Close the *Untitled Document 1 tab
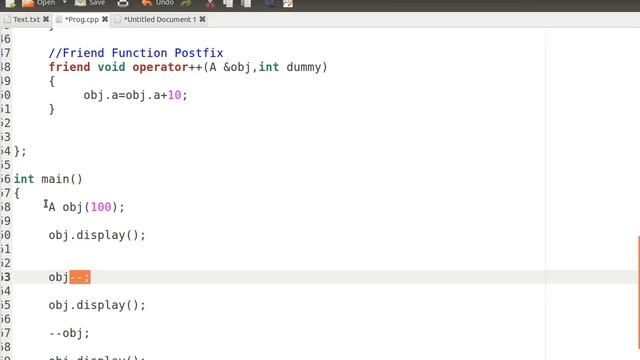 (x=202, y=19)
